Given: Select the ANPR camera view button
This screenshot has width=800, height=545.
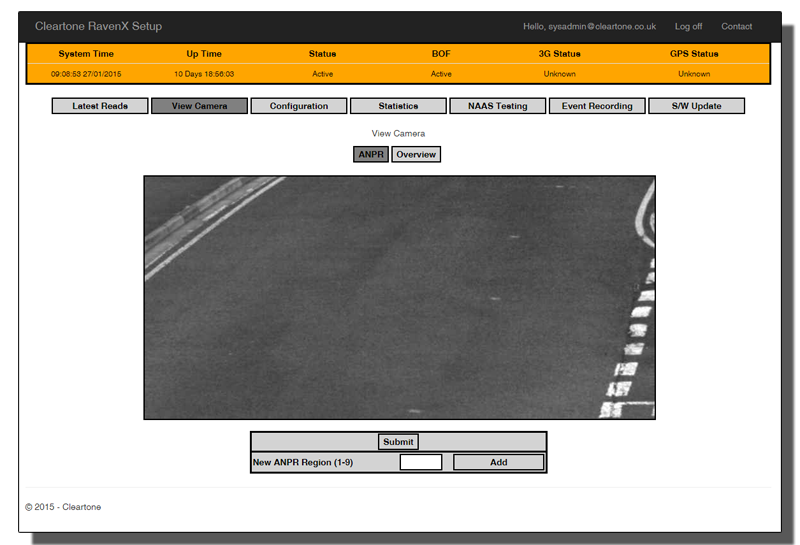Looking at the screenshot, I should [x=371, y=155].
